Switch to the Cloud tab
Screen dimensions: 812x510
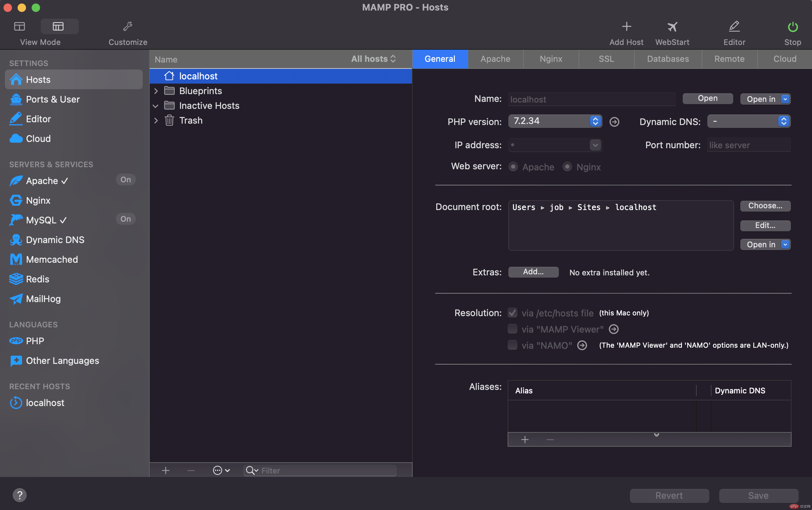785,59
